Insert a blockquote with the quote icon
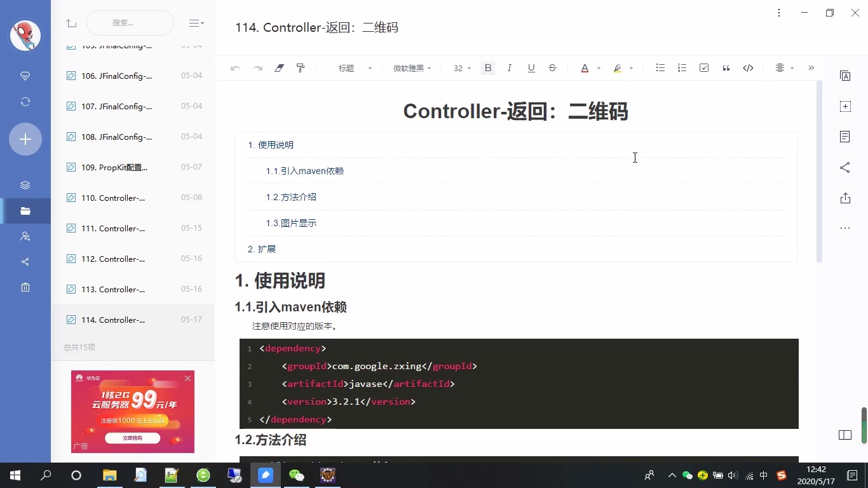This screenshot has width=868, height=488. [x=726, y=67]
